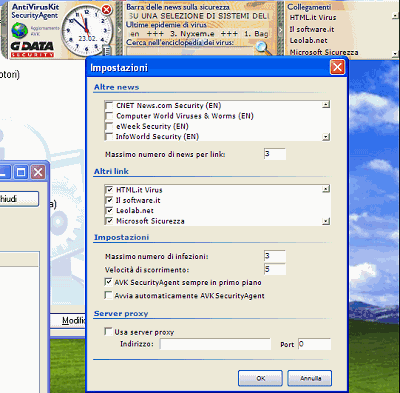Click down arrow of Altri link list
This screenshot has width=400, height=393.
pos(326,221)
